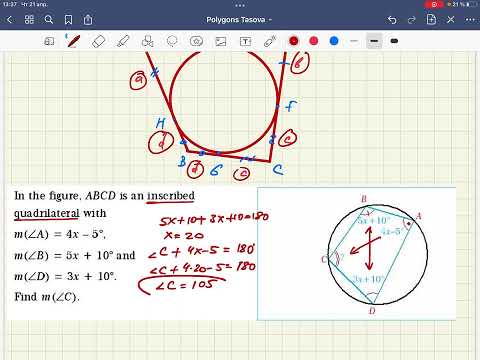Tap handwritten answer '∠C = 105'
480x360 pixels.
tap(184, 285)
